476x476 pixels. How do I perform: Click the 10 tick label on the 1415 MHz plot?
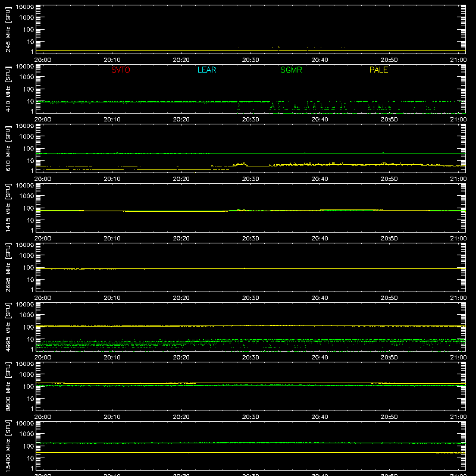[x=31, y=220]
